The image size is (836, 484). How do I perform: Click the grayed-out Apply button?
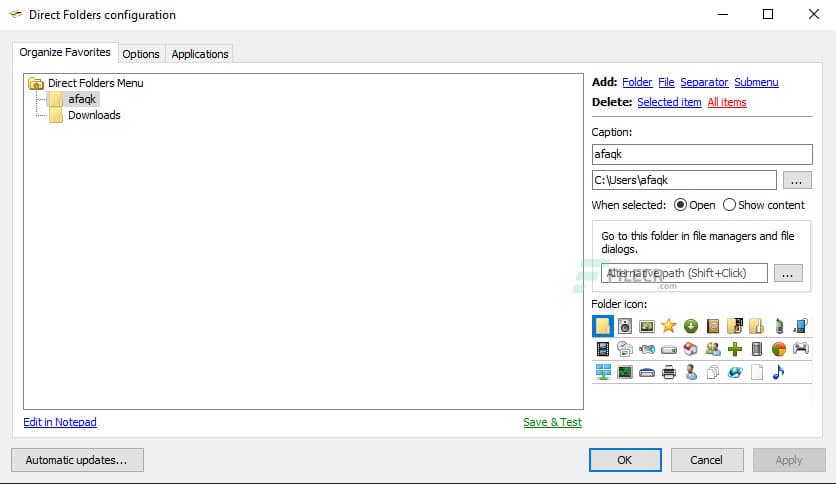pyautogui.click(x=789, y=460)
